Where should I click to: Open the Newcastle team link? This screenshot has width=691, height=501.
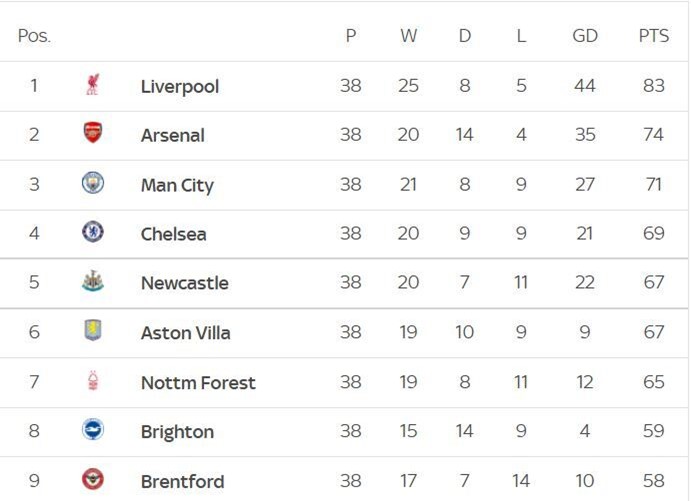click(185, 283)
